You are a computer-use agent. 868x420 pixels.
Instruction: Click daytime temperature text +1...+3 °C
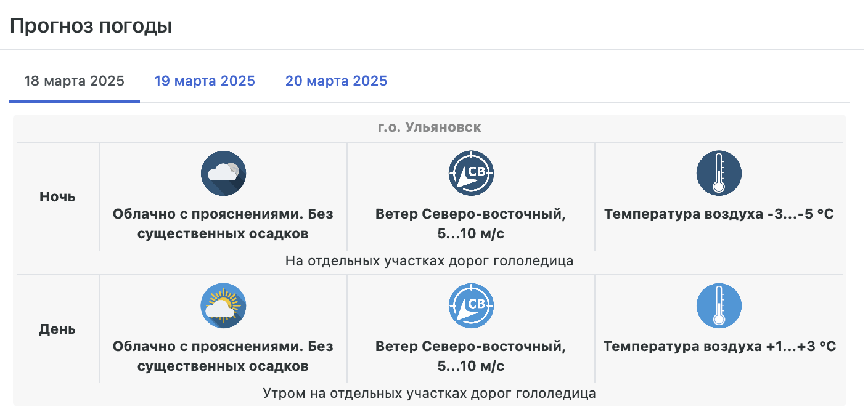pyautogui.click(x=719, y=347)
